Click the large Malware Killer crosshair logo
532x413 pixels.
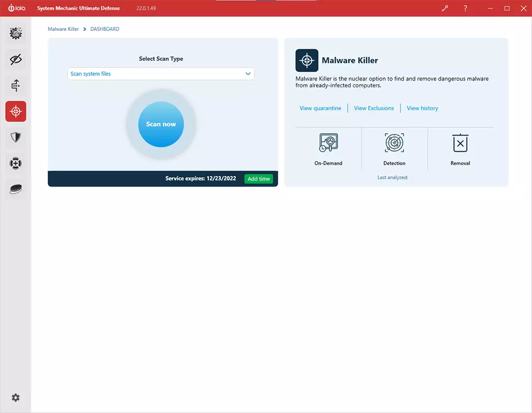click(307, 60)
